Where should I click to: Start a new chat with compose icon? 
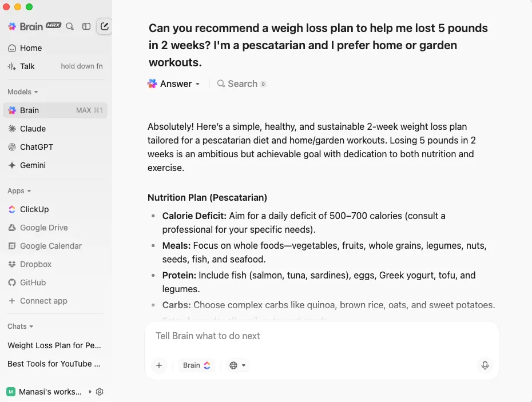(x=105, y=26)
